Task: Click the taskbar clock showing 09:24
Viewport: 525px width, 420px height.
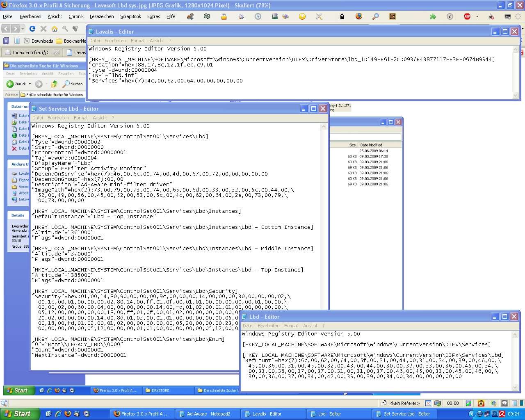Action: point(514,414)
